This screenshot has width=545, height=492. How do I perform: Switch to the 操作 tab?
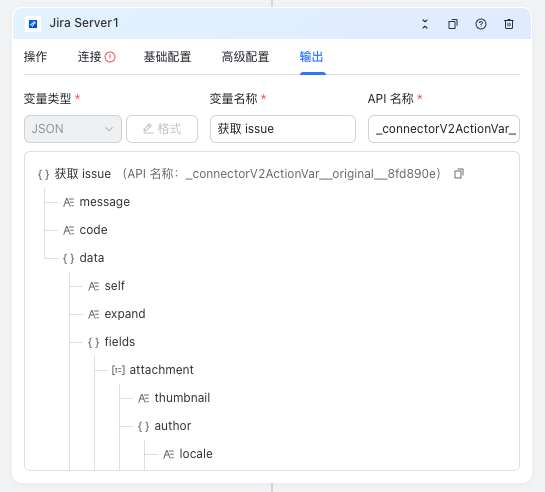point(35,57)
